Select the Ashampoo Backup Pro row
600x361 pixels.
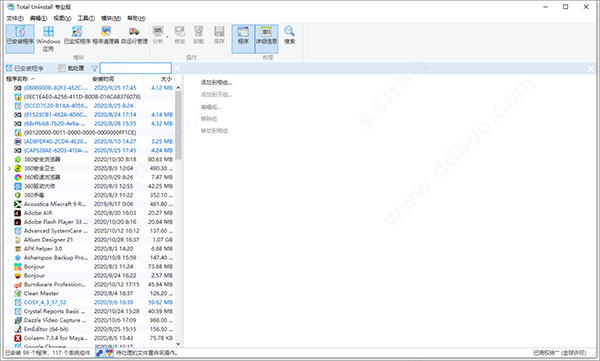click(90, 258)
